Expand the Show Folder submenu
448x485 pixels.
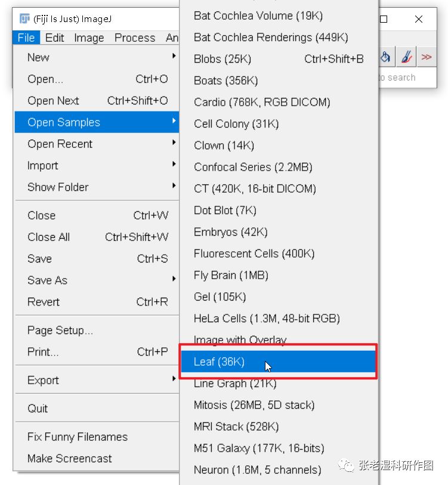pos(97,187)
